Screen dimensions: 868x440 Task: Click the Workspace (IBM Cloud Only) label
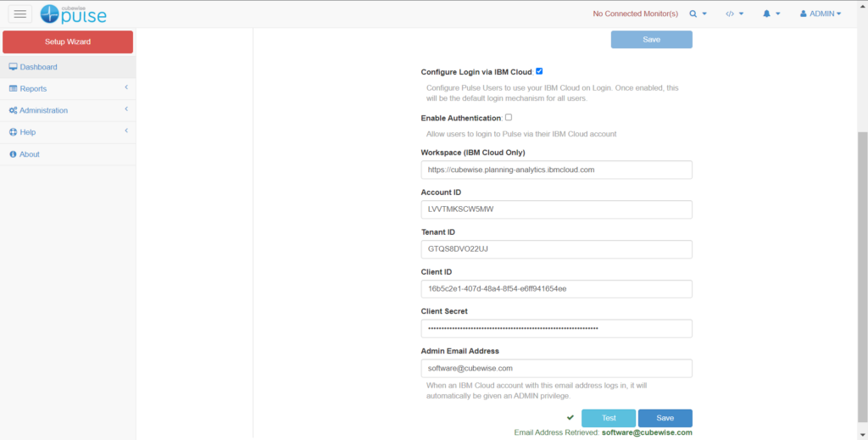(473, 153)
